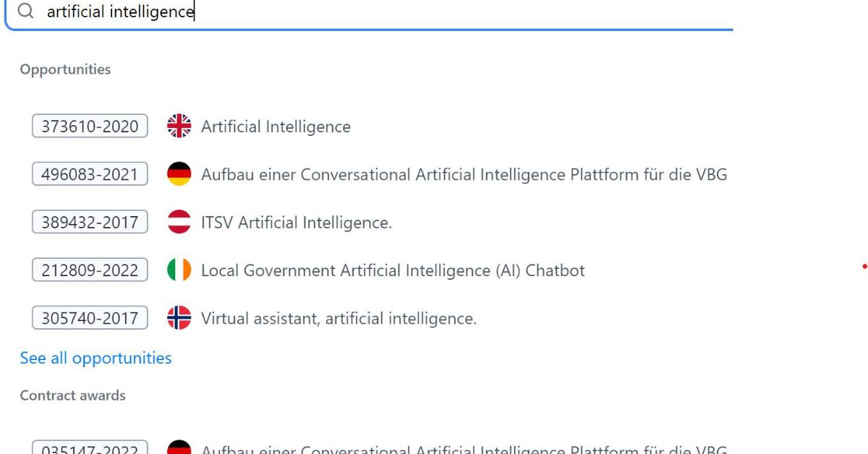Image resolution: width=868 pixels, height=454 pixels.
Task: Open the See all opportunities link
Action: pyautogui.click(x=95, y=359)
